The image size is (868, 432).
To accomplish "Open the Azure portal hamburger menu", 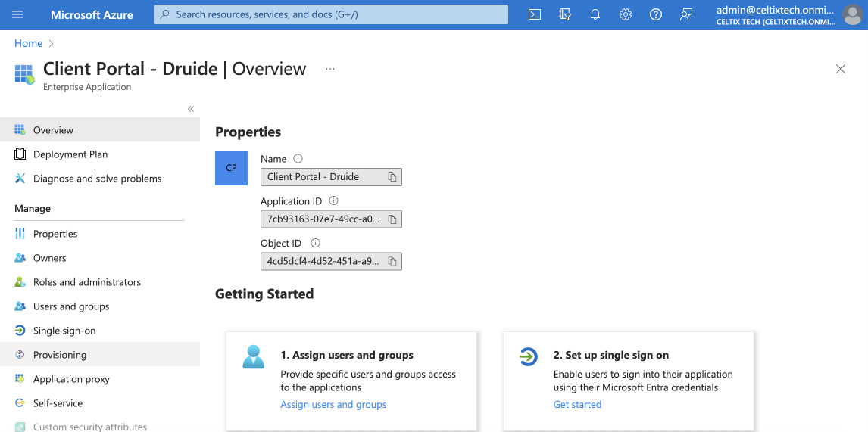I will 18,14.
